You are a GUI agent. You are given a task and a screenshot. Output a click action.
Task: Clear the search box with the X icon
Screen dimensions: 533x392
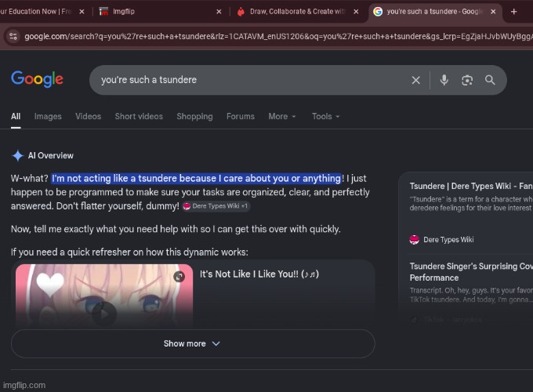[415, 80]
